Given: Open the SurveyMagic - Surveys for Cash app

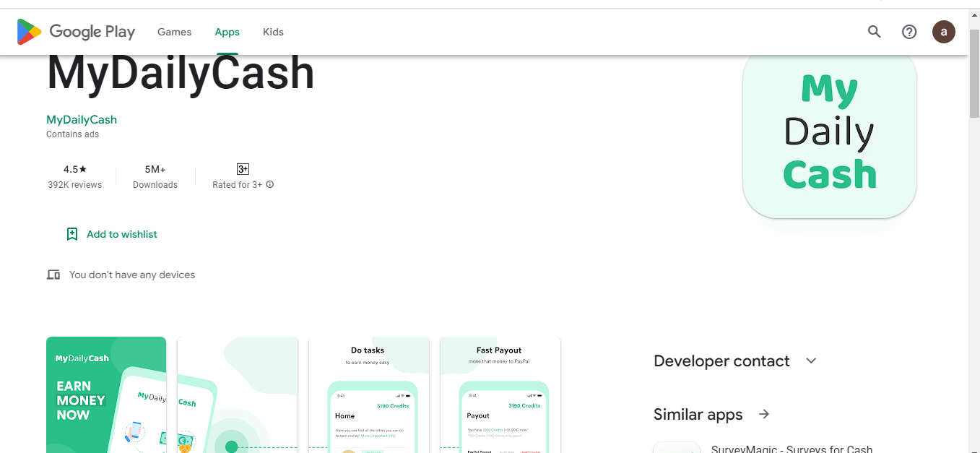Looking at the screenshot, I should (x=792, y=449).
